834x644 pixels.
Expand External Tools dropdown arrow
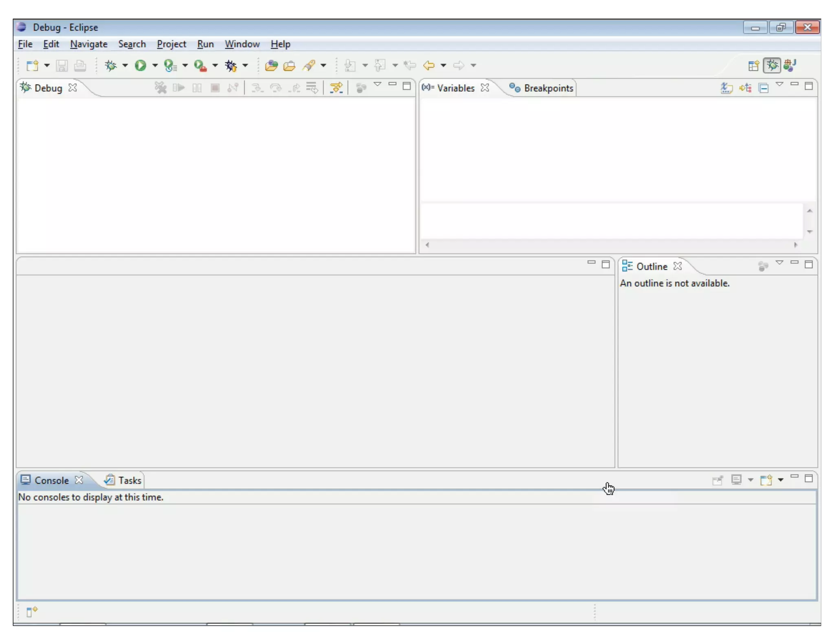[215, 65]
